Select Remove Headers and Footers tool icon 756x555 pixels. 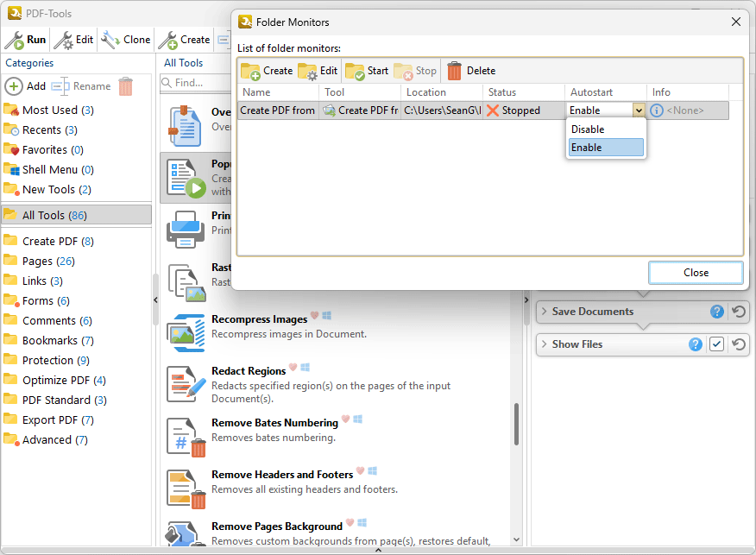coord(186,489)
